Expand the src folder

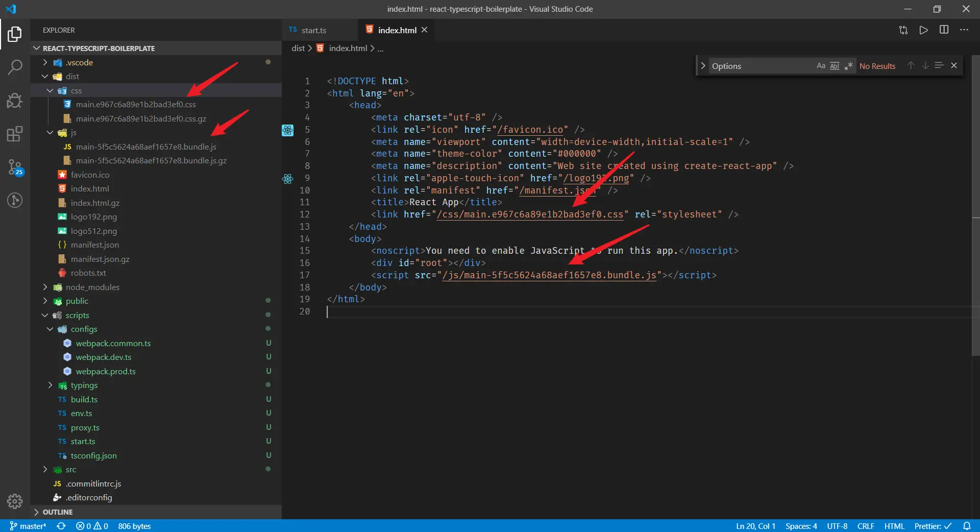click(x=45, y=470)
